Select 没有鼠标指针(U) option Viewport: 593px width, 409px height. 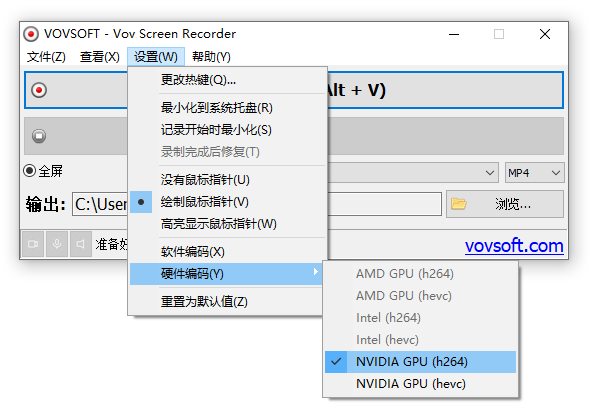click(x=228, y=180)
